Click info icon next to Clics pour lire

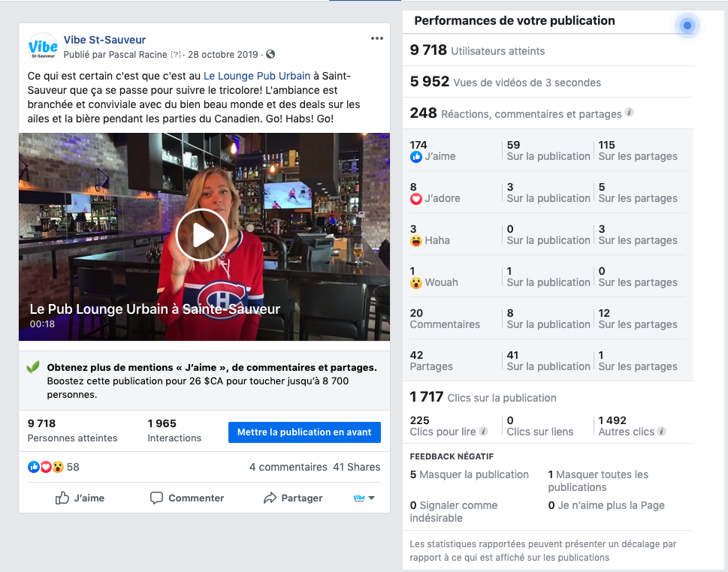[483, 431]
